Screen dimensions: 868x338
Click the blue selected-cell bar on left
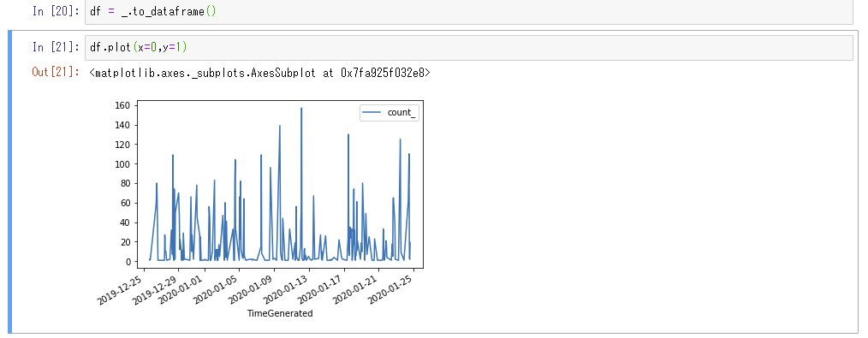click(x=10, y=182)
